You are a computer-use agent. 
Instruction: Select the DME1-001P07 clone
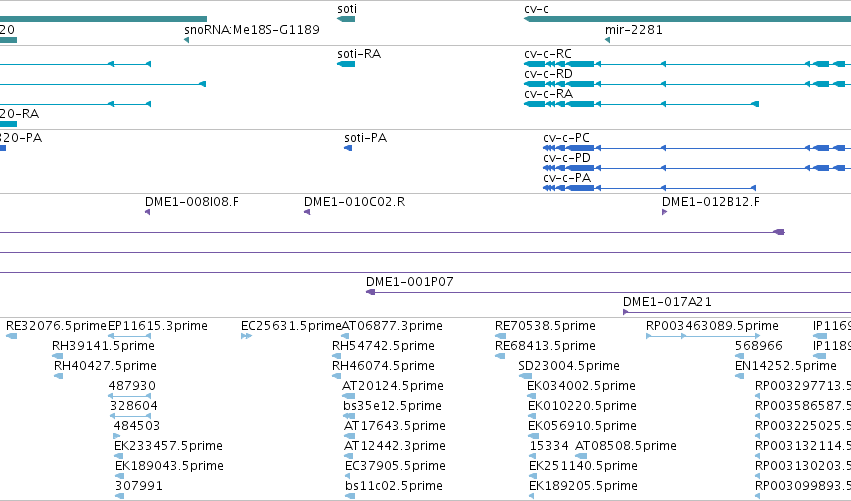(608, 293)
